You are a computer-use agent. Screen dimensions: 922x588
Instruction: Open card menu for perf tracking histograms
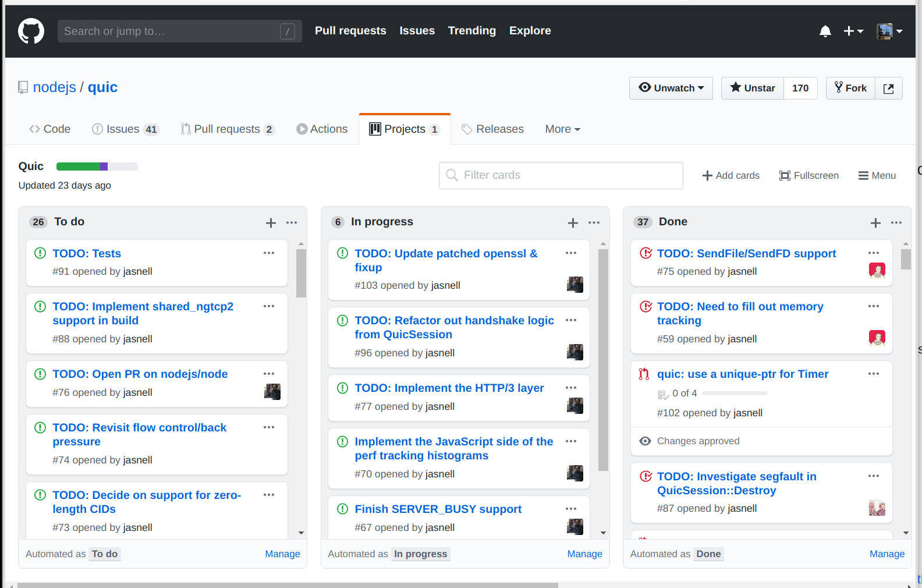[571, 441]
